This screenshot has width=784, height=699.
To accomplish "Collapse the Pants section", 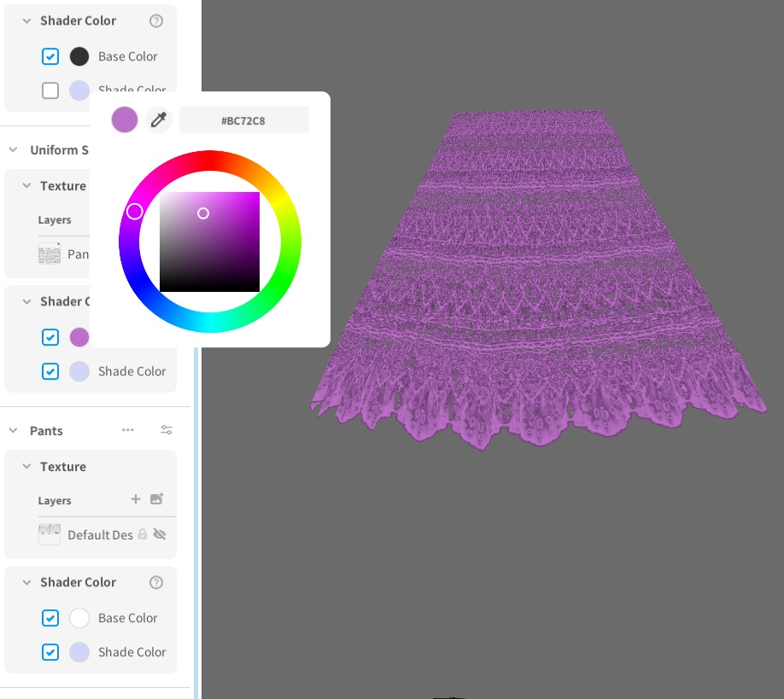I will click(x=14, y=430).
